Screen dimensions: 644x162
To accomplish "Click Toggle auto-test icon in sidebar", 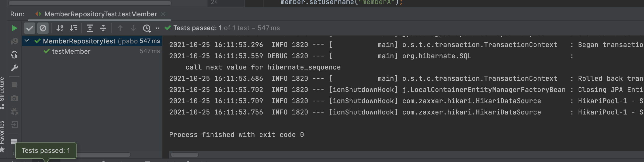I will (14, 55).
